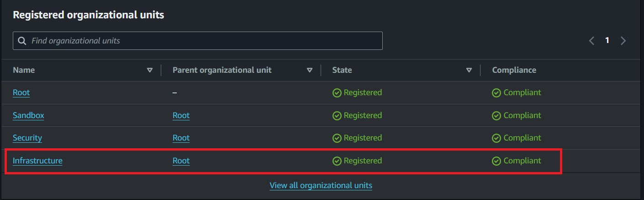Click Registered check icon in Root row
The width and height of the screenshot is (644, 200).
tap(337, 93)
